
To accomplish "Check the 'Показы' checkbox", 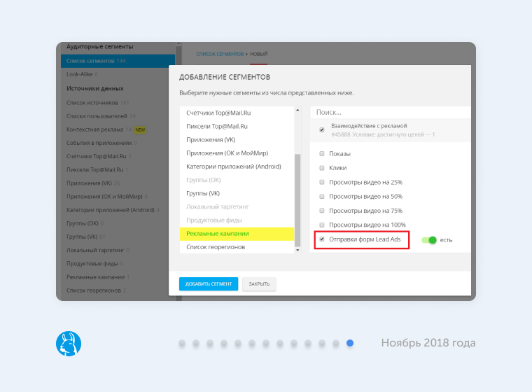I will pos(322,153).
